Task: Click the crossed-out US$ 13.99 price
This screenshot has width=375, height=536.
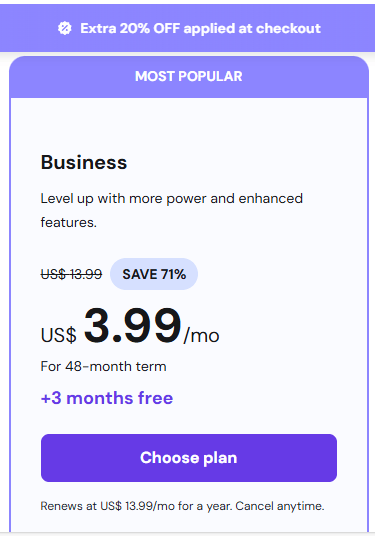Action: tap(71, 274)
